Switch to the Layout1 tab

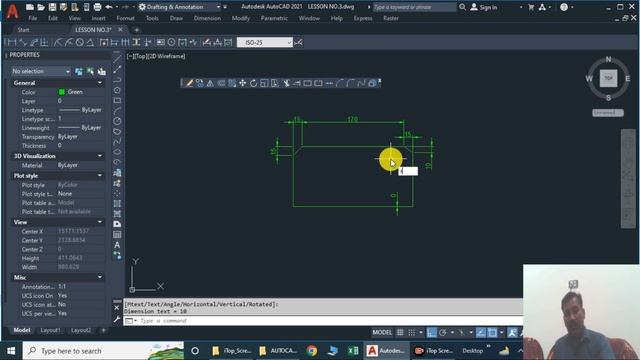point(50,330)
